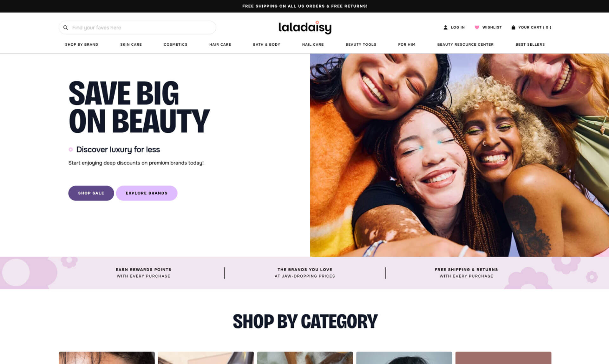
Task: Click the Explore Brands button
Action: point(147,193)
